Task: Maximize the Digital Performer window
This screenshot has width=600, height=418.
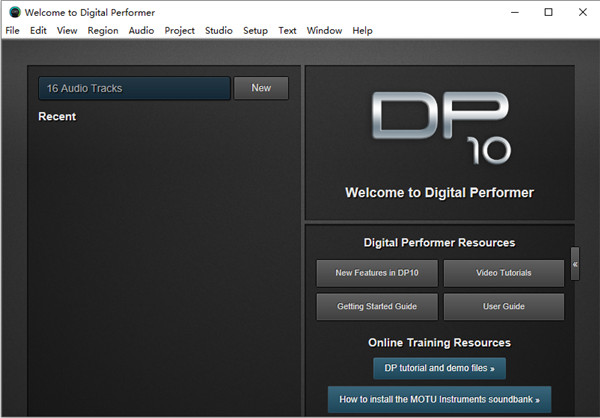Action: pos(548,12)
